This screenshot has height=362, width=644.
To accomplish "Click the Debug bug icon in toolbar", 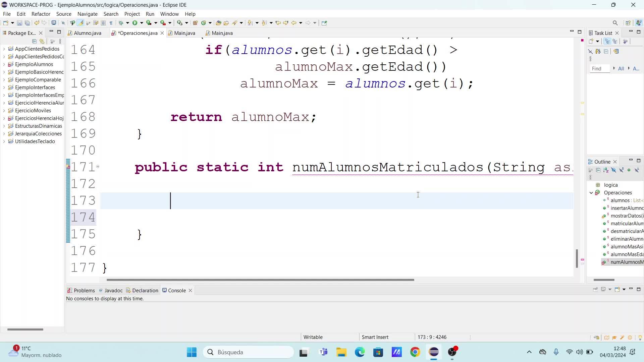I will click(x=121, y=23).
